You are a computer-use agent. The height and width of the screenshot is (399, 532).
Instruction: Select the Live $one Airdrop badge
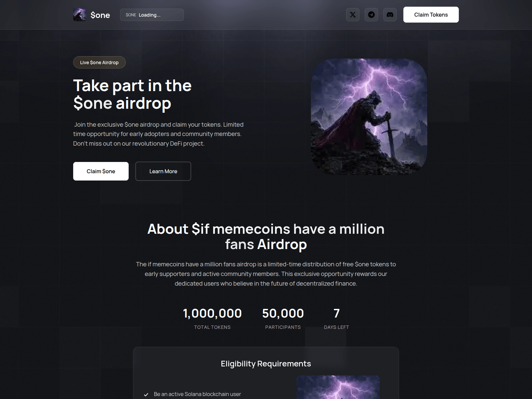(99, 63)
